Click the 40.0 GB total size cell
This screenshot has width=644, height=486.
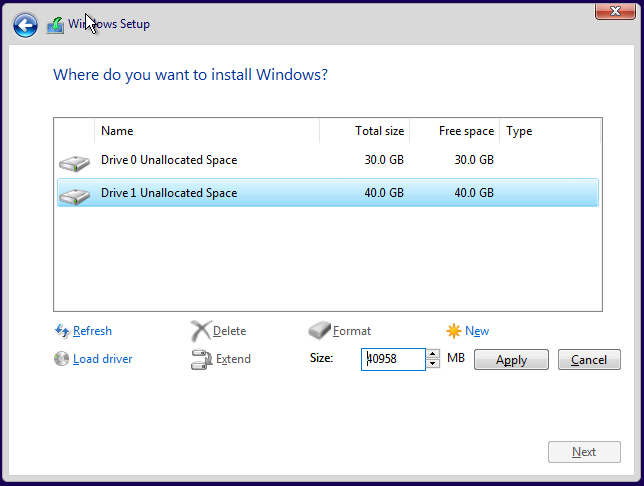[x=384, y=193]
